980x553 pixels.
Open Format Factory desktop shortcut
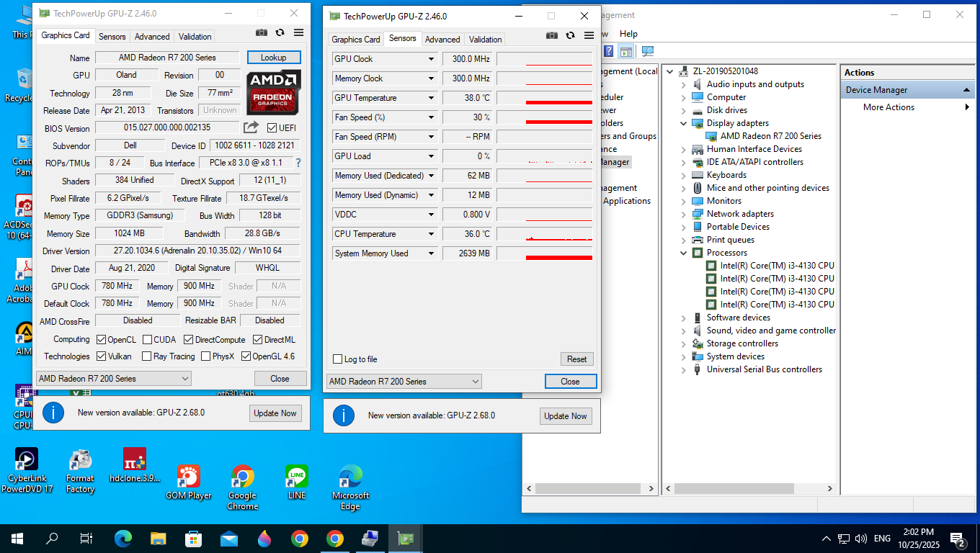coord(80,472)
